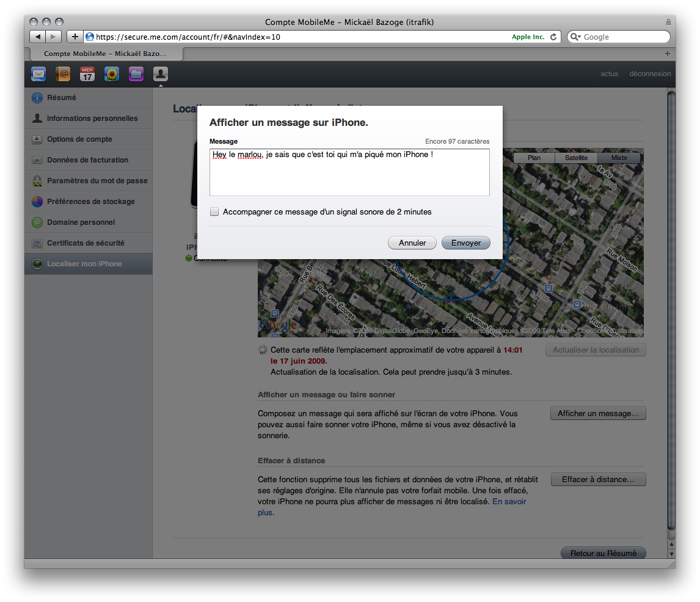Open the MobileMe Contacts icon
Screen dimensions: 700x602
tap(63, 74)
